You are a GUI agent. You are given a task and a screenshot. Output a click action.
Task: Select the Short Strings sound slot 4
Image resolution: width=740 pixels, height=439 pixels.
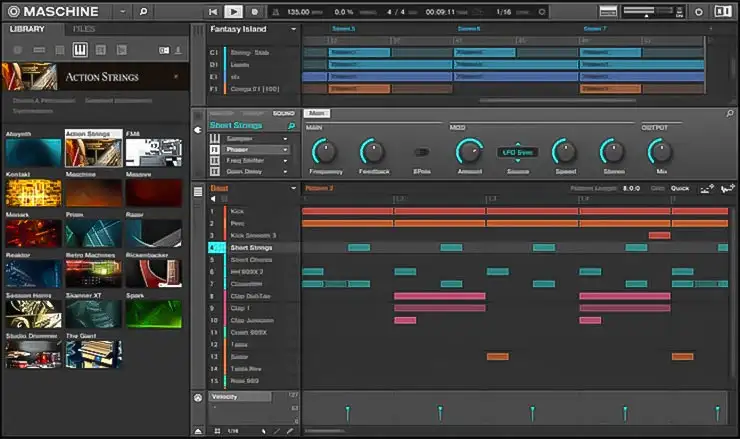coord(253,247)
